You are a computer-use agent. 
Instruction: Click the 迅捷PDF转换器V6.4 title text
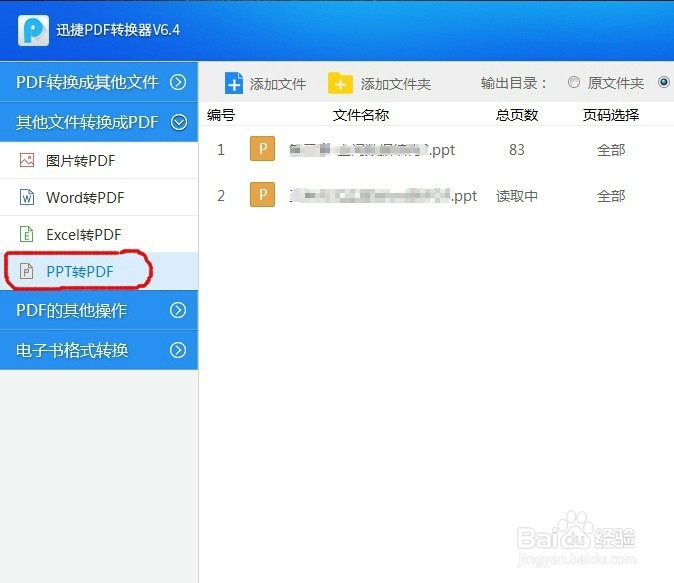click(118, 30)
